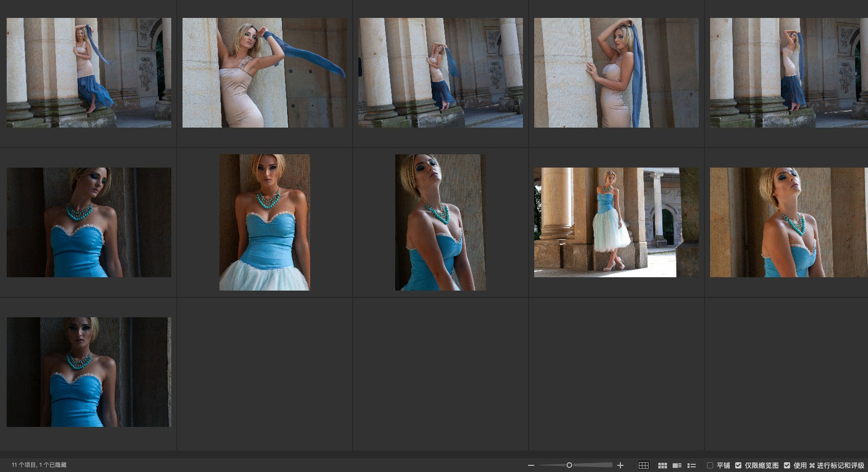Switch to the list view icon
This screenshot has width=868, height=472.
tap(692, 465)
